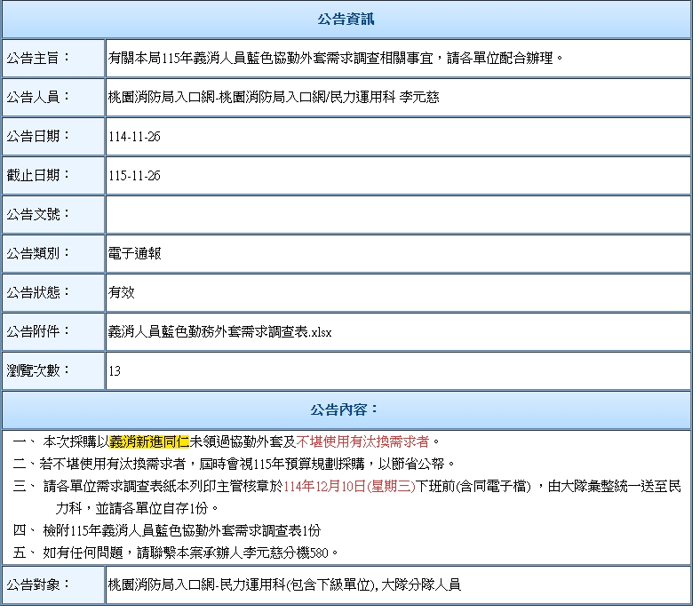Screen dimensions: 700x612
Task: Click the 公告主旨 row label
Action: tap(38, 59)
